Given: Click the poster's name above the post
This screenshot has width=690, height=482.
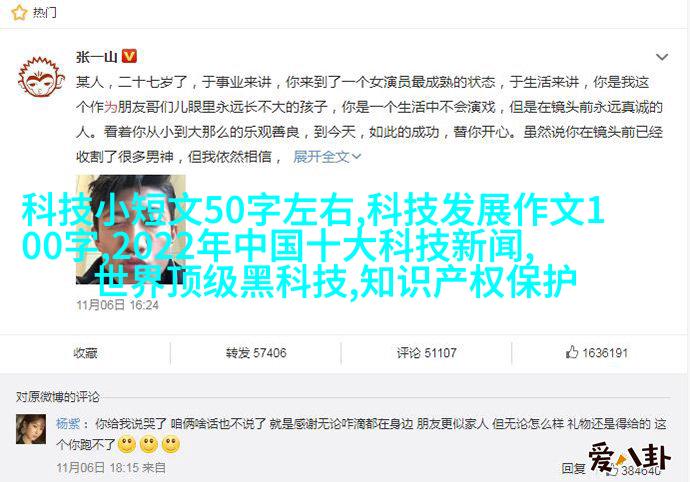Looking at the screenshot, I should coord(96,57).
